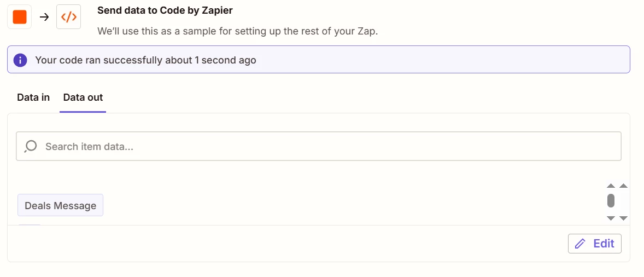Click the sample setup description text
Image resolution: width=644 pixels, height=277 pixels.
coord(237,31)
